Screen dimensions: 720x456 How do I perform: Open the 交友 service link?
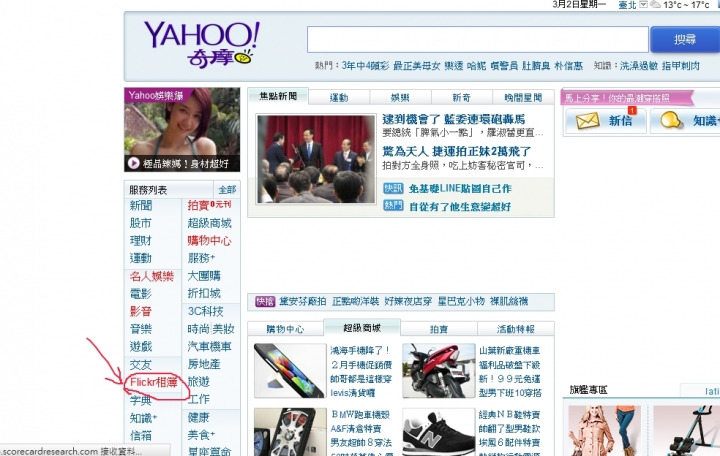(141, 365)
